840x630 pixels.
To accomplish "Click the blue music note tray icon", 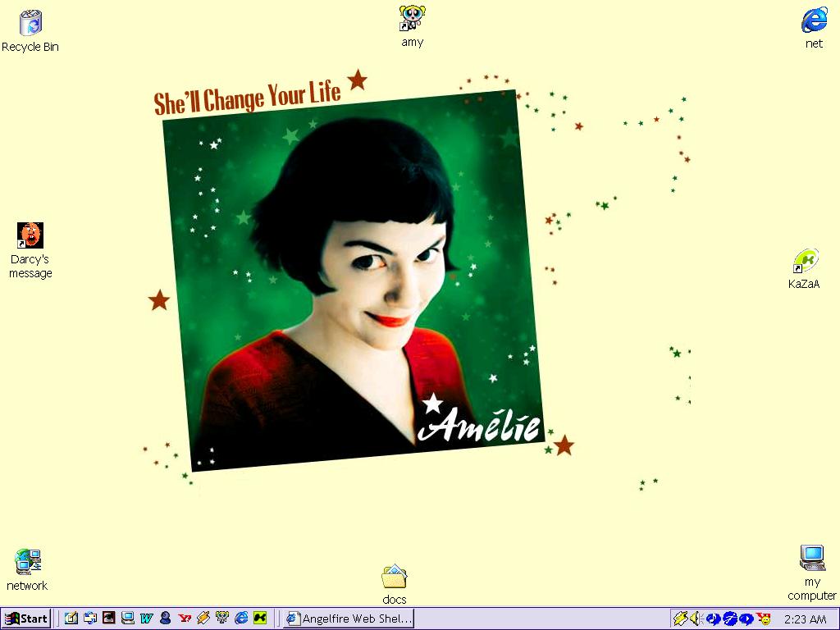I will 713,619.
